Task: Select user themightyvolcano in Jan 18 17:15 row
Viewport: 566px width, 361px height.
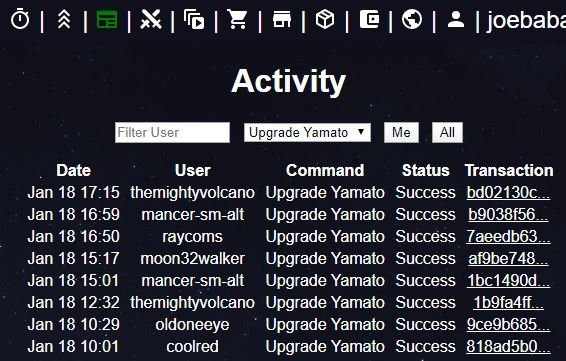Action: coord(192,192)
